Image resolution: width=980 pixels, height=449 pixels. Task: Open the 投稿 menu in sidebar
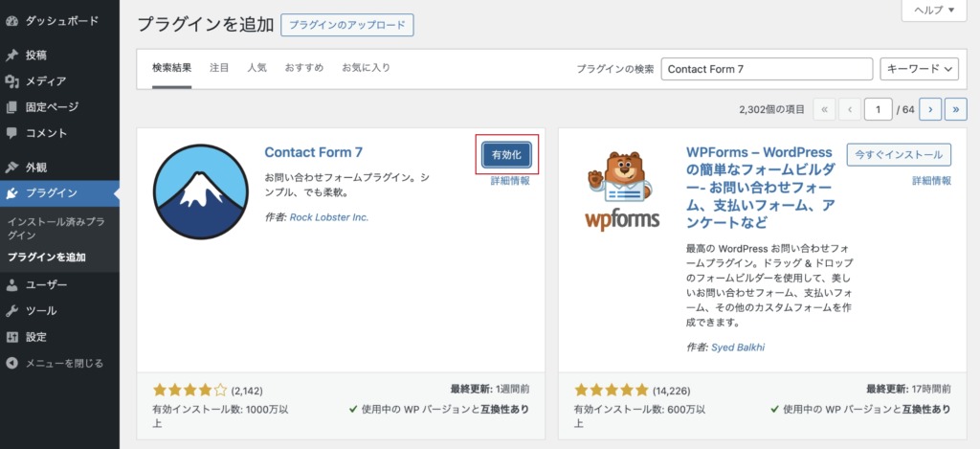click(x=36, y=56)
